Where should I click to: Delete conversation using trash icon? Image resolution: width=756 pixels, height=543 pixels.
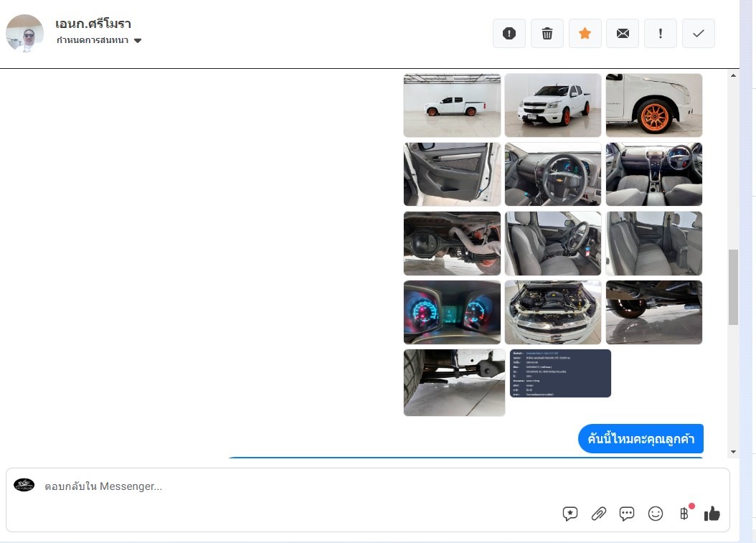(x=547, y=34)
